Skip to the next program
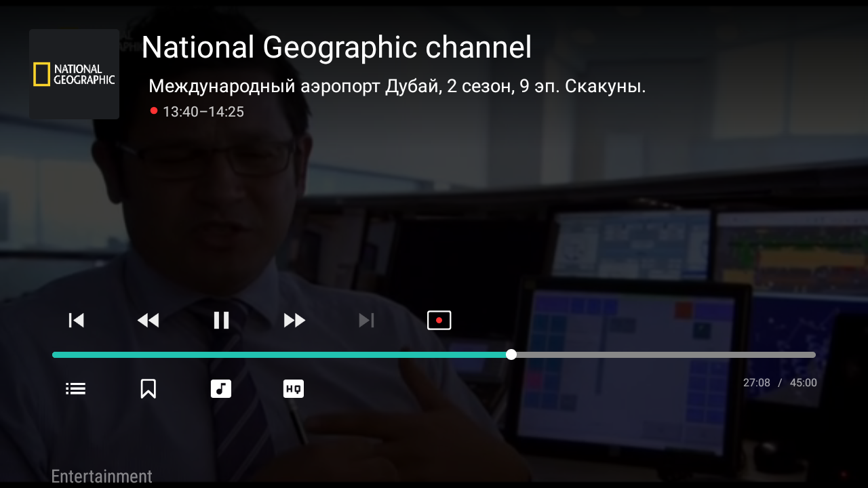 coord(366,320)
